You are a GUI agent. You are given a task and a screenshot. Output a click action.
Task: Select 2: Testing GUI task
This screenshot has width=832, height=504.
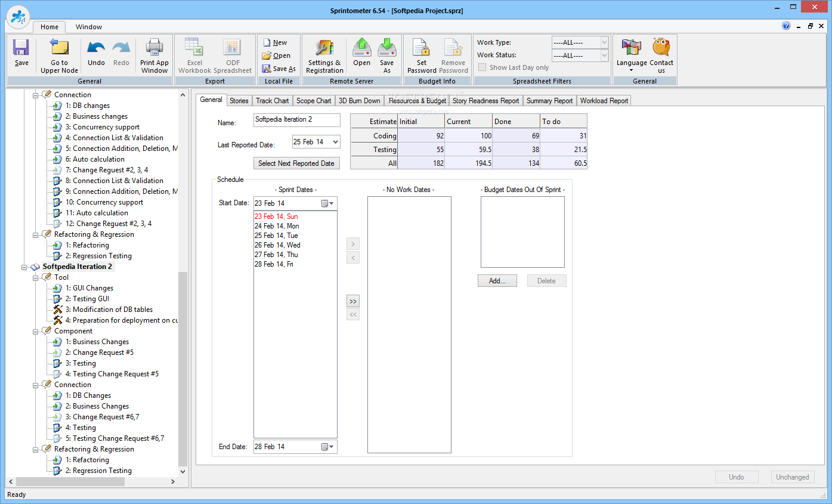click(87, 299)
